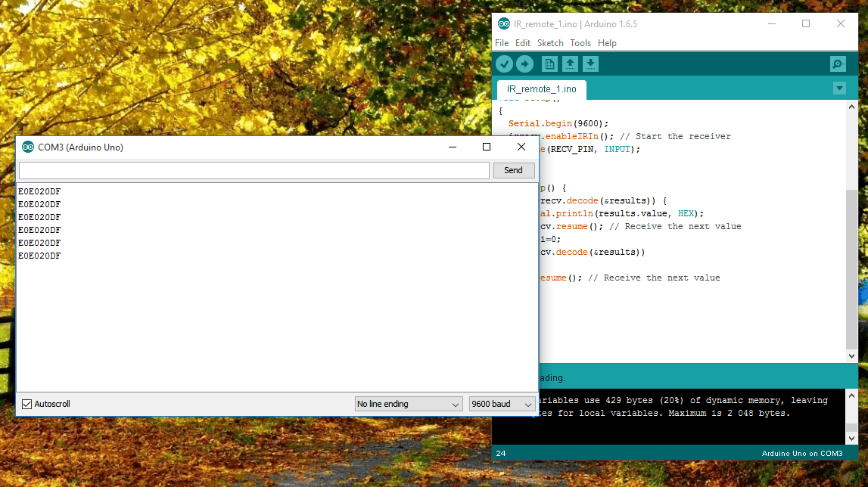Click the Open sketch up-arrow icon
Viewport: 868px width, 487px height.
[571, 64]
